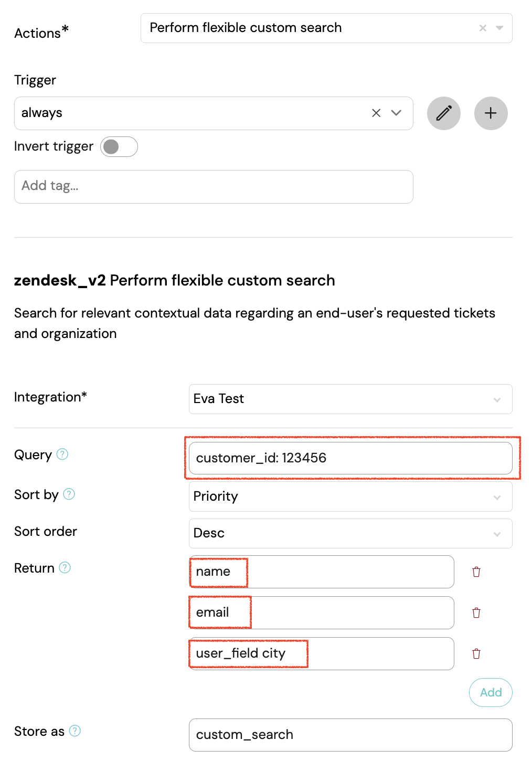
Task: Open the Sort by Priority dropdown
Action: tap(350, 497)
